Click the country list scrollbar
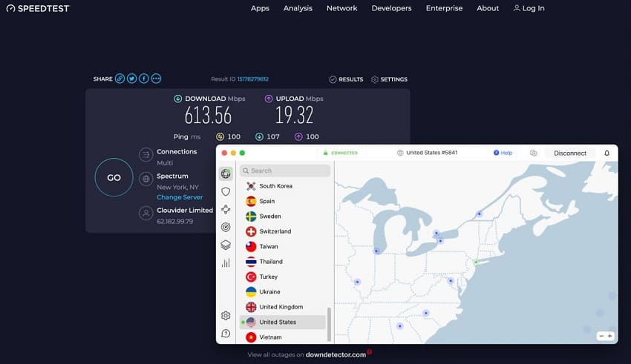The image size is (631, 364). pos(329,324)
